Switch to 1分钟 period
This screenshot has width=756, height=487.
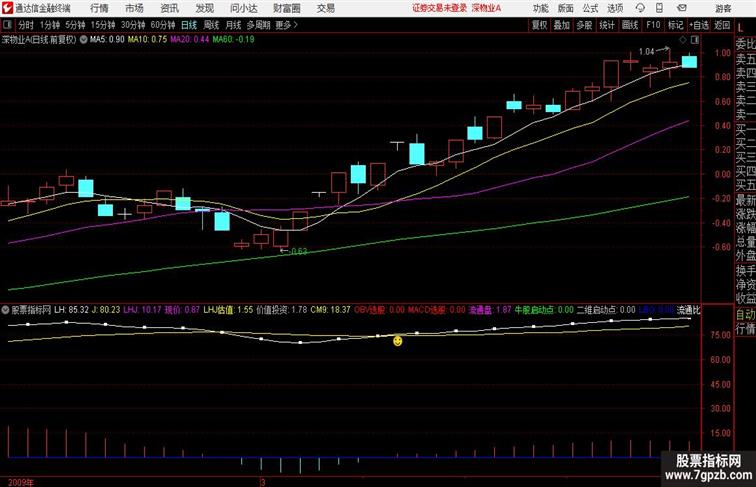[x=50, y=25]
